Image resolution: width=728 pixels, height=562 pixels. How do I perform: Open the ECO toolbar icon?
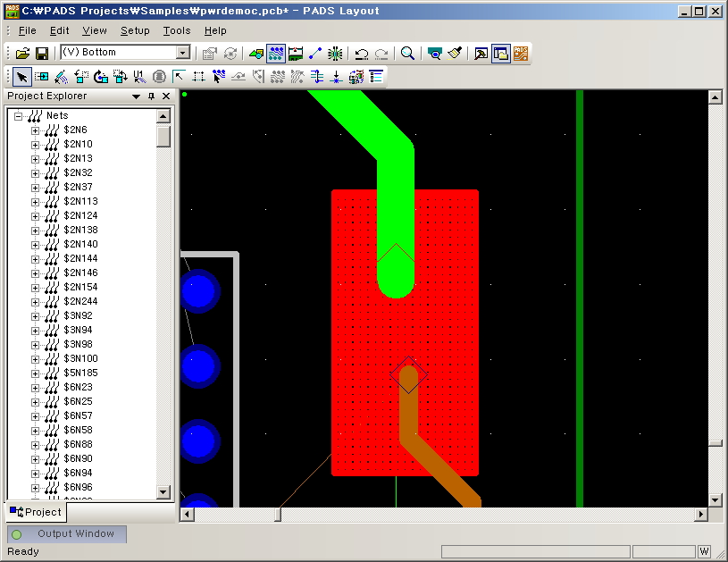click(x=315, y=54)
